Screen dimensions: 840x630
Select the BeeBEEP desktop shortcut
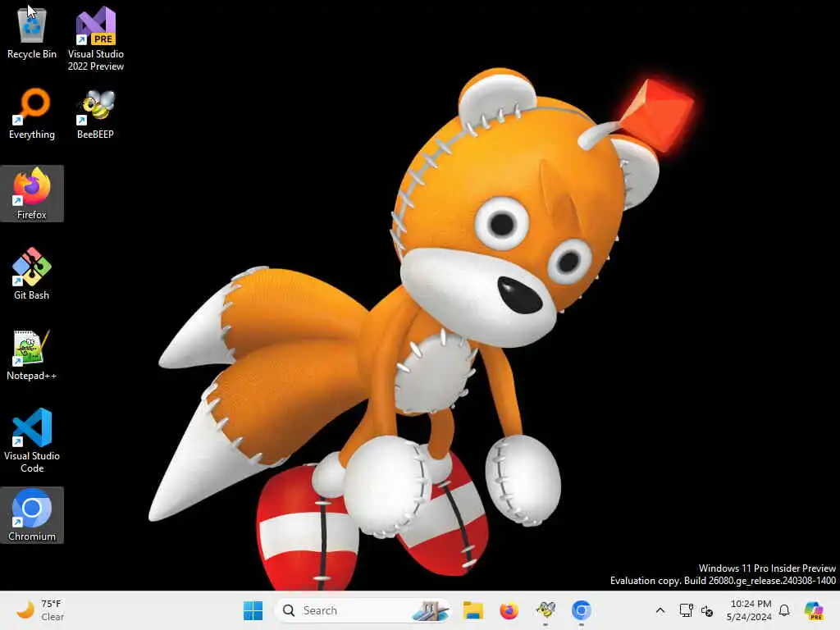[x=95, y=113]
